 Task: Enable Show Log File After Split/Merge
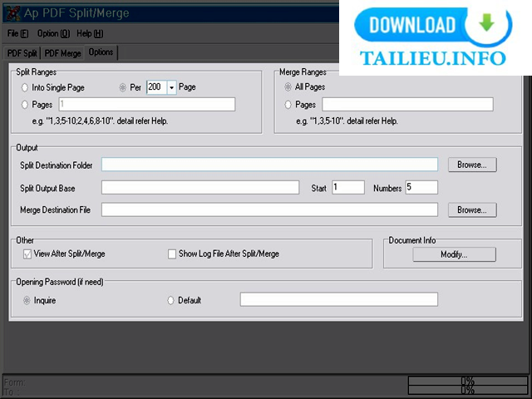[x=172, y=254]
